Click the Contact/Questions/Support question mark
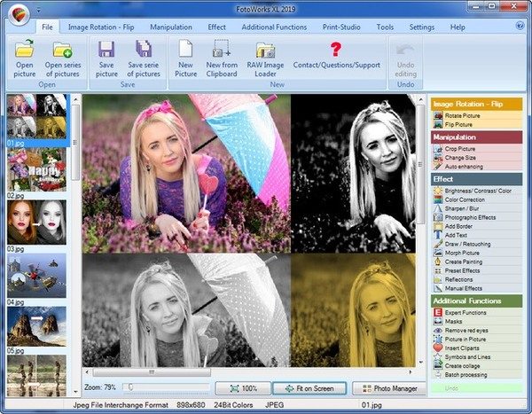532x414 pixels. pyautogui.click(x=336, y=50)
